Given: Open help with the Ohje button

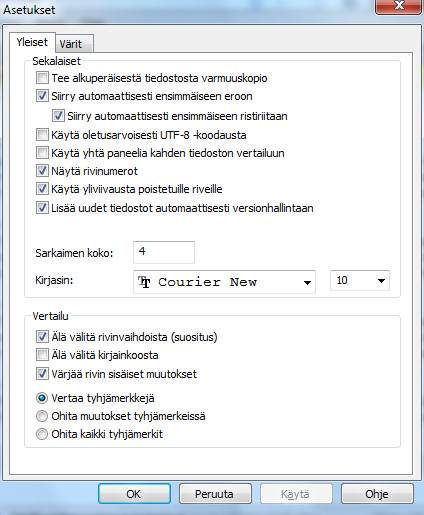Looking at the screenshot, I should click(377, 494).
